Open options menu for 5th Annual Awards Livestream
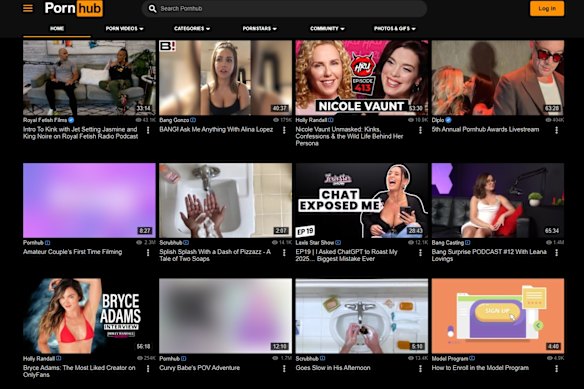Screen dimensions: 584x389 tap(556, 130)
